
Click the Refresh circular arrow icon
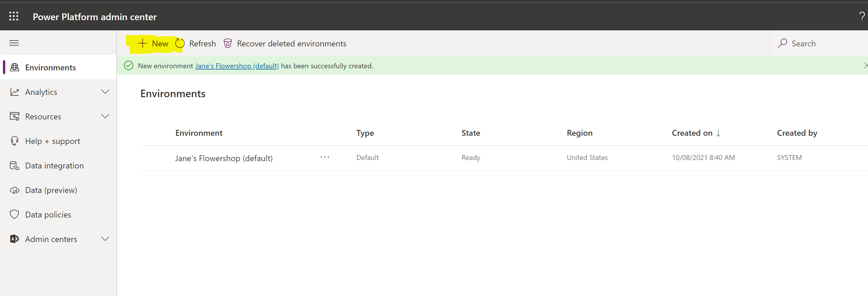click(x=180, y=43)
